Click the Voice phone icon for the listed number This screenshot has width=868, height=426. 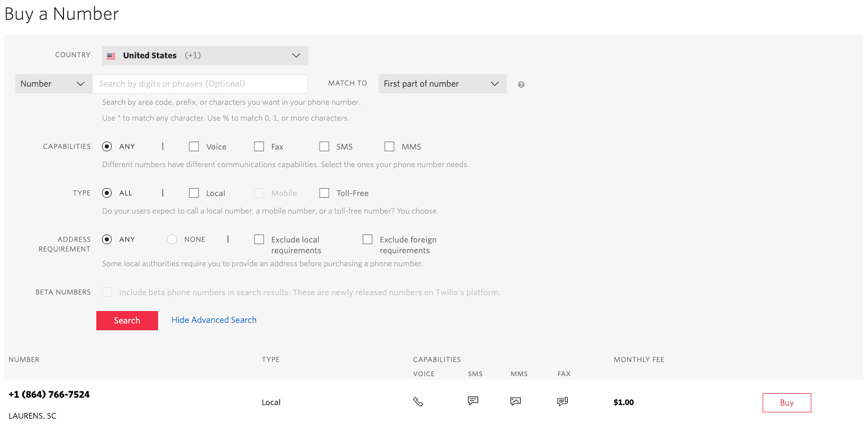tap(418, 401)
